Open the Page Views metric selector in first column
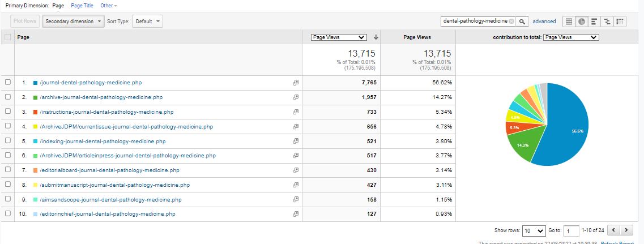644x244 pixels. point(339,37)
